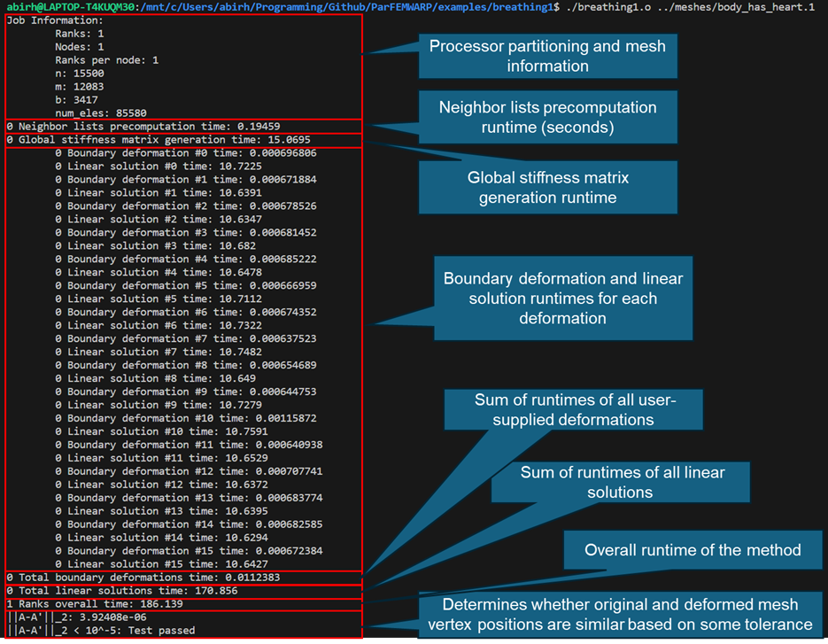Image resolution: width=828 pixels, height=644 pixels.
Task: Click the "Test passed" result line
Action: tap(101, 631)
